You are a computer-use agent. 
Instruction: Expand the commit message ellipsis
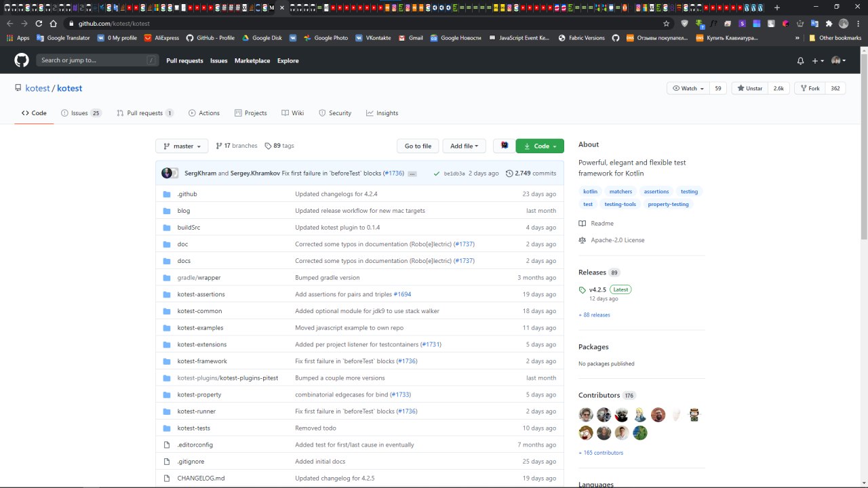point(412,174)
